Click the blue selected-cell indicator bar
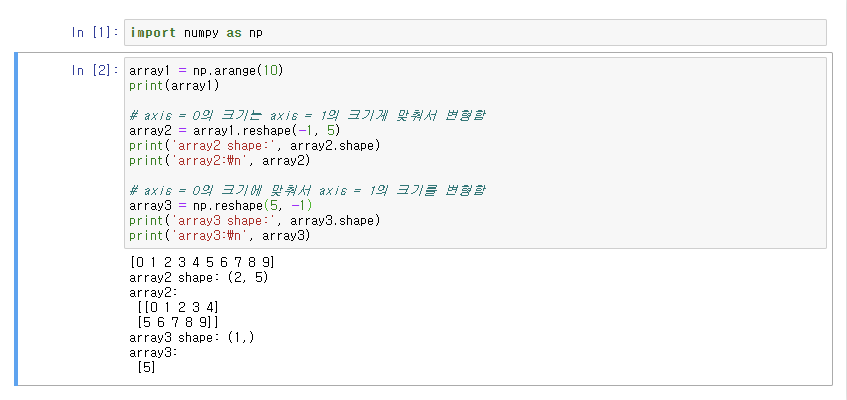 point(16,219)
